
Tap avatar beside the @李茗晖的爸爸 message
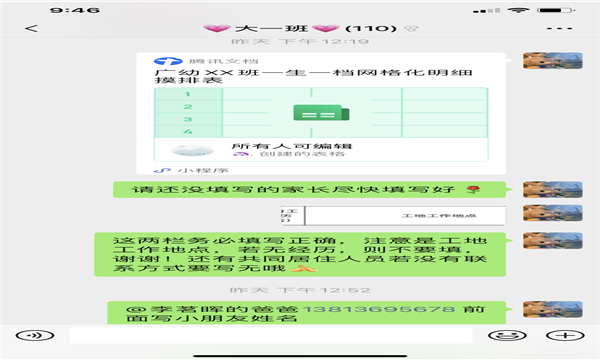point(553,309)
